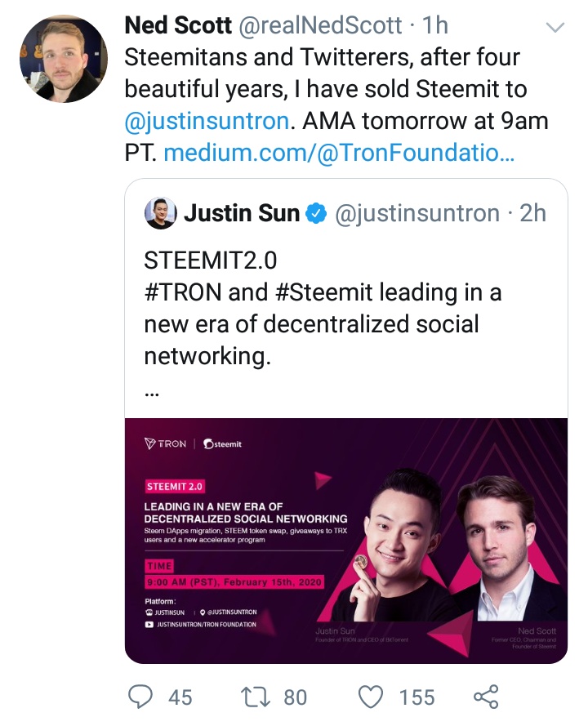Open the tweet options chevron menu

pos(555,28)
